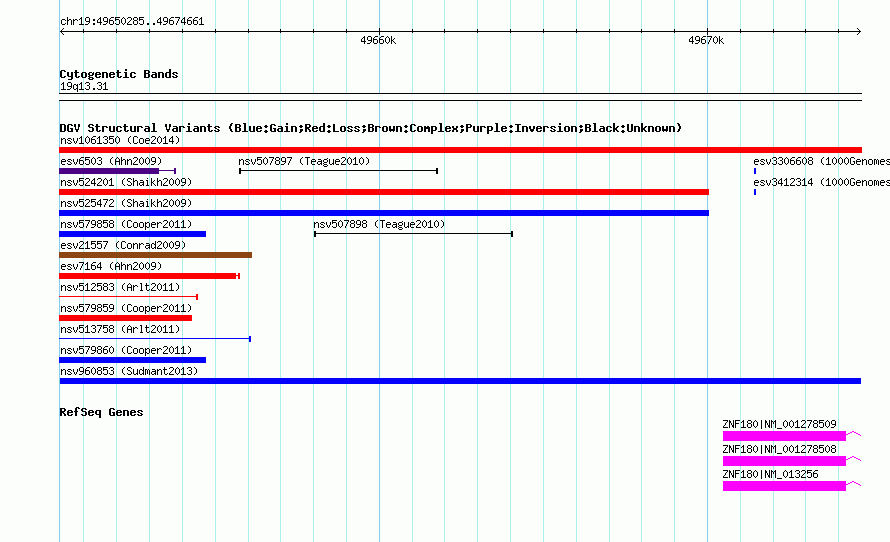The image size is (890, 542).
Task: Click the chr19:49650285..49674661 coordinates text
Action: [x=132, y=21]
